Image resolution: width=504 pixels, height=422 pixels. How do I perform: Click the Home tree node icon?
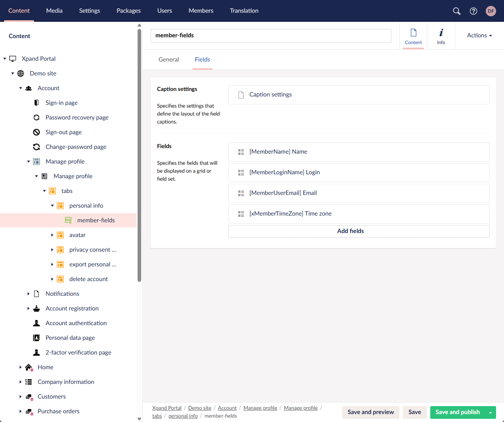click(x=29, y=367)
